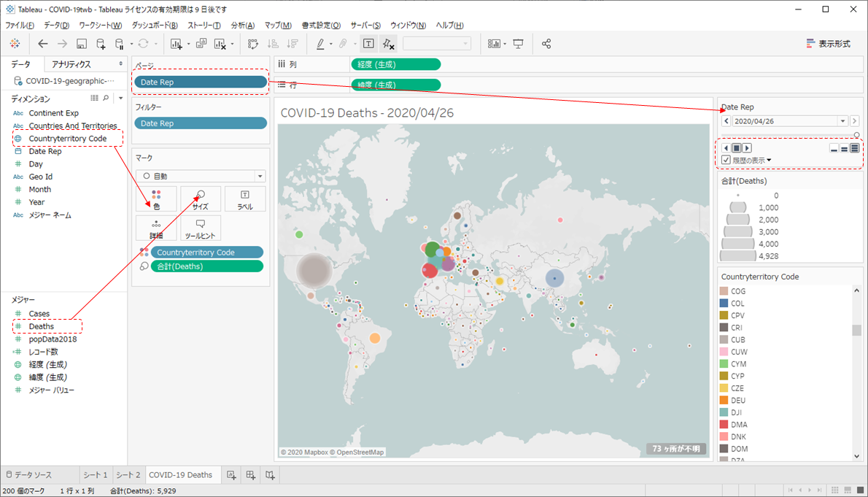868x497 pixels.
Task: Click the DEU color swatch in legend
Action: (724, 400)
